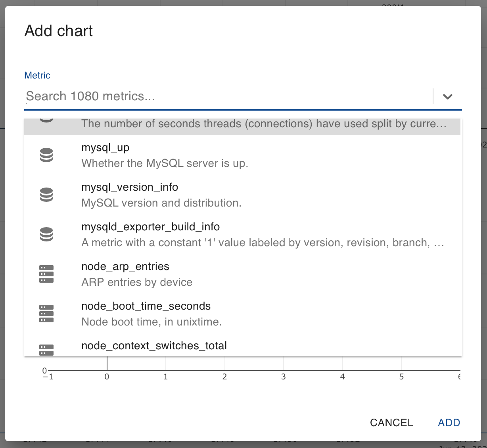Click description 'Node boot time, in unixtime.'
The image size is (487, 448).
tap(151, 322)
